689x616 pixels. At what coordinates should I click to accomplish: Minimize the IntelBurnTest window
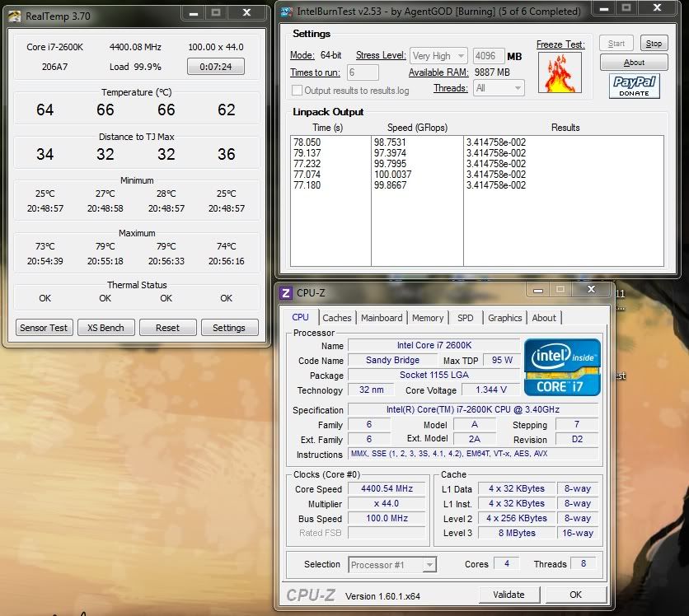[604, 7]
